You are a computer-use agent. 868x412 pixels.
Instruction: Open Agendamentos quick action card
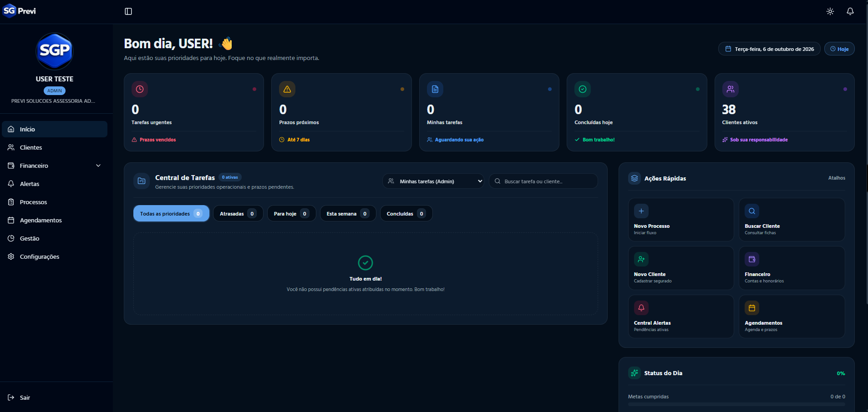pyautogui.click(x=792, y=317)
